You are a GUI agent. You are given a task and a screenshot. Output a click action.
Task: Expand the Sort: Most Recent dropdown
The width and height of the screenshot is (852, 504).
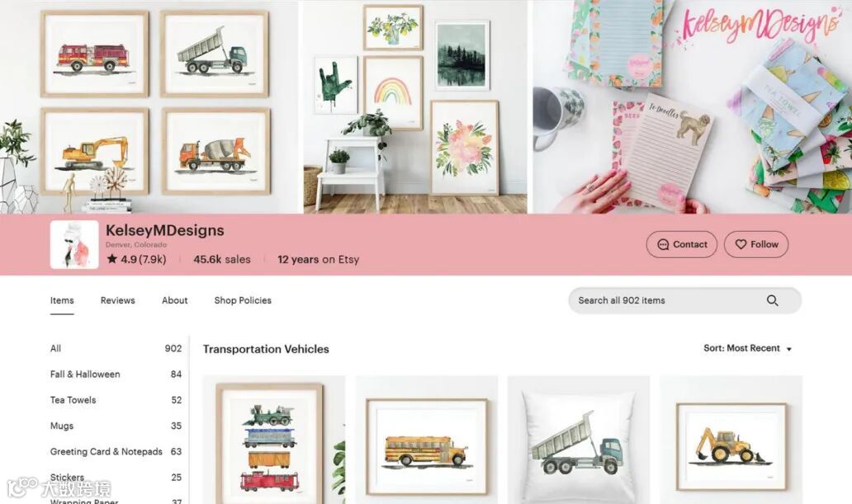[748, 348]
